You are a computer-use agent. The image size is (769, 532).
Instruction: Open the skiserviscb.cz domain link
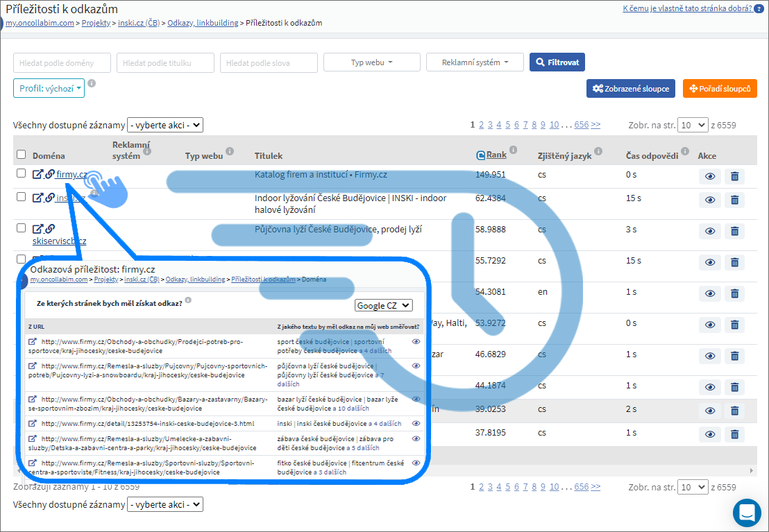point(60,241)
